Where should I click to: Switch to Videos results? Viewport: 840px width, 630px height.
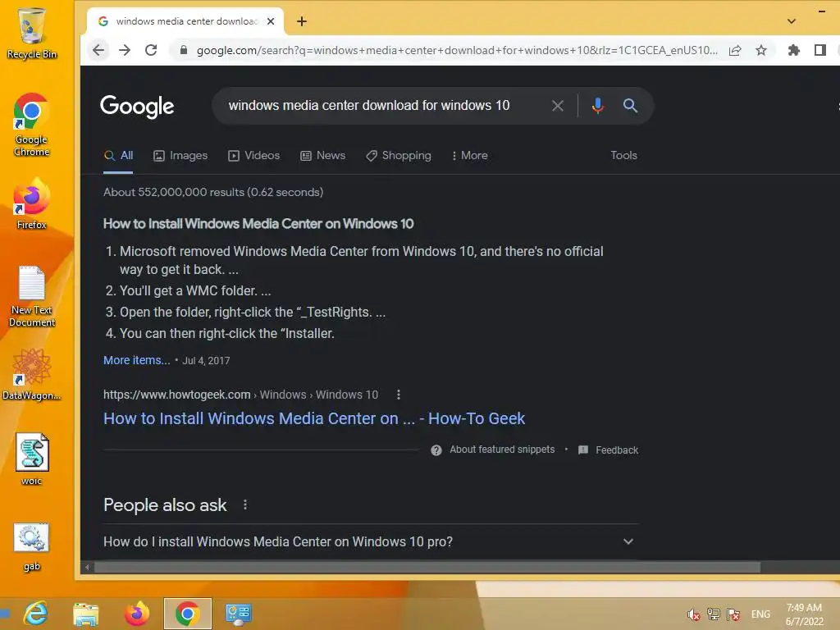[254, 155]
